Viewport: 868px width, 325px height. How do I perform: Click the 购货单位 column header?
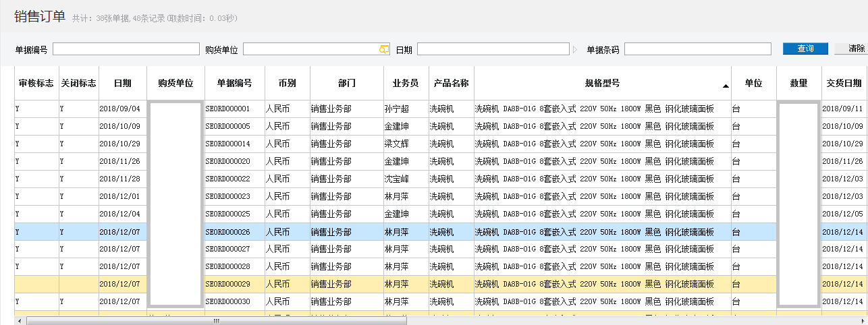[175, 84]
